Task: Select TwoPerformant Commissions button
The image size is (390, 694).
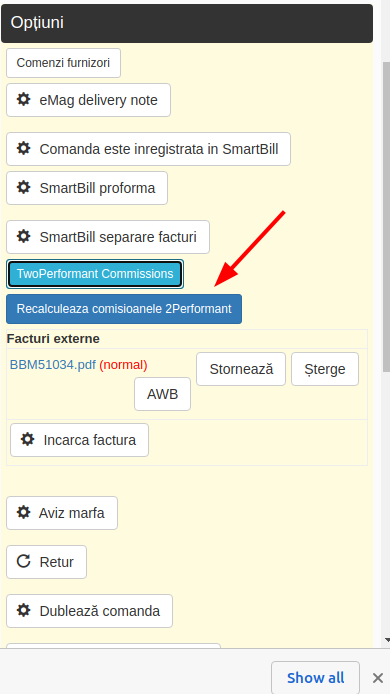Action: pos(95,274)
